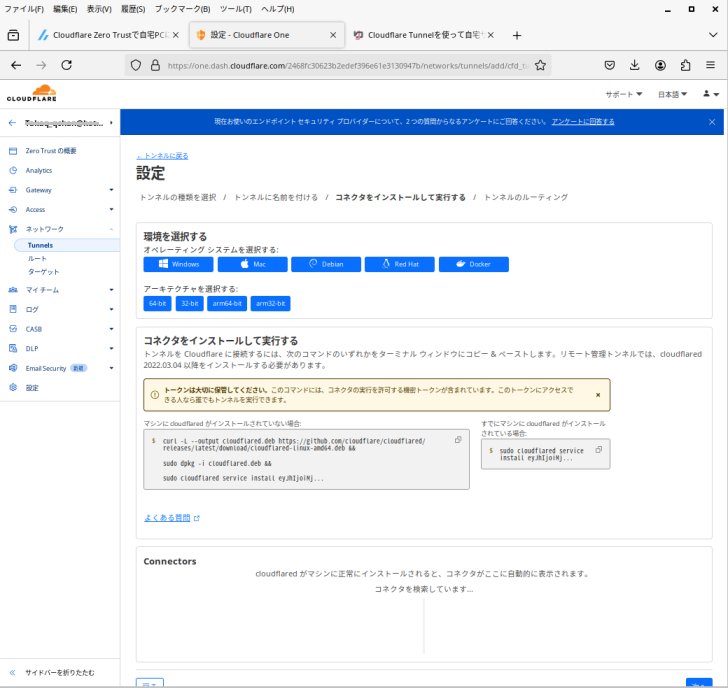Open a new tab with plus
The width and height of the screenshot is (728, 688).
coord(517,35)
